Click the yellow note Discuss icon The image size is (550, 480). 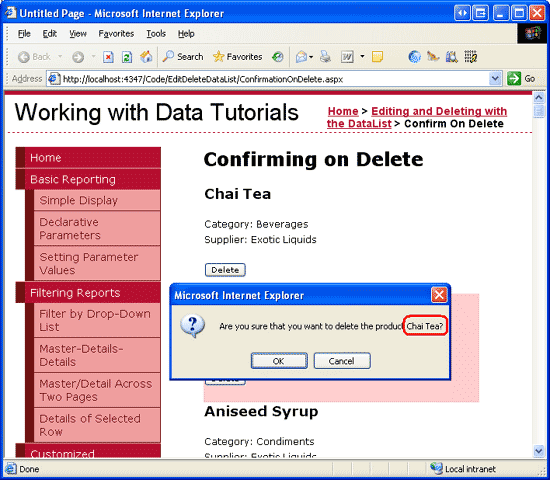(377, 57)
